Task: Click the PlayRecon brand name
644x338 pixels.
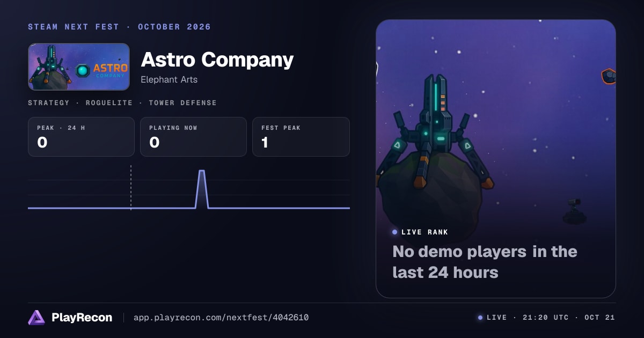Action: 82,318
